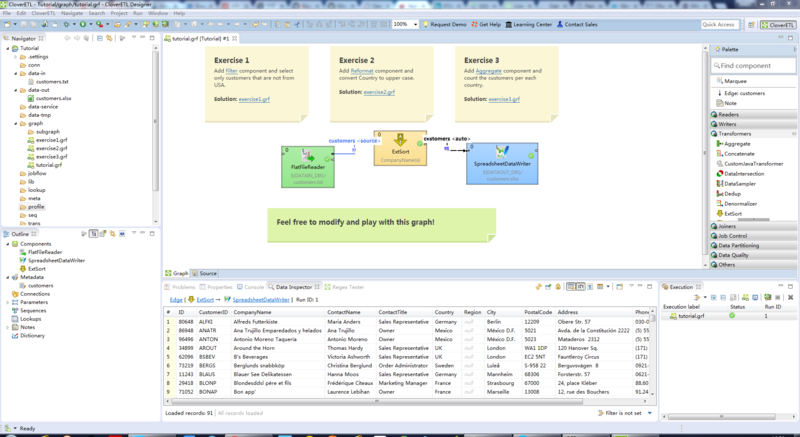Select the Parameters item in Outline

coord(34,302)
